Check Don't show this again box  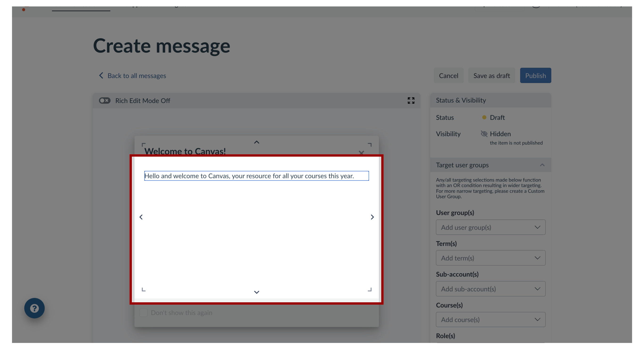tap(143, 312)
